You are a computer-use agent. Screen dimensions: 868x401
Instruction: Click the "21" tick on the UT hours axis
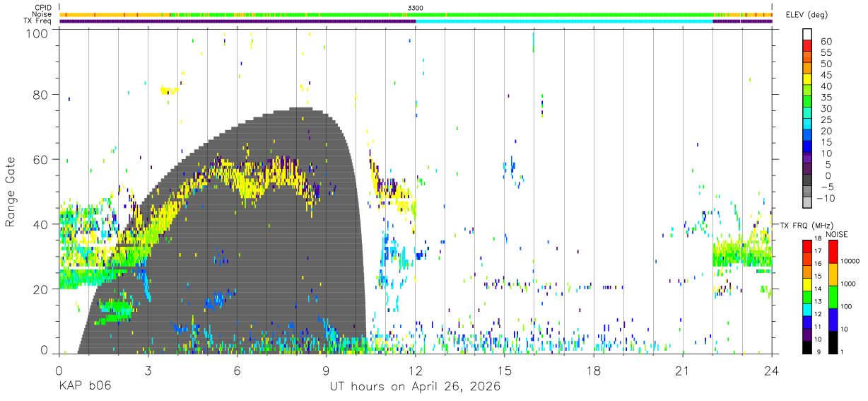682,370
